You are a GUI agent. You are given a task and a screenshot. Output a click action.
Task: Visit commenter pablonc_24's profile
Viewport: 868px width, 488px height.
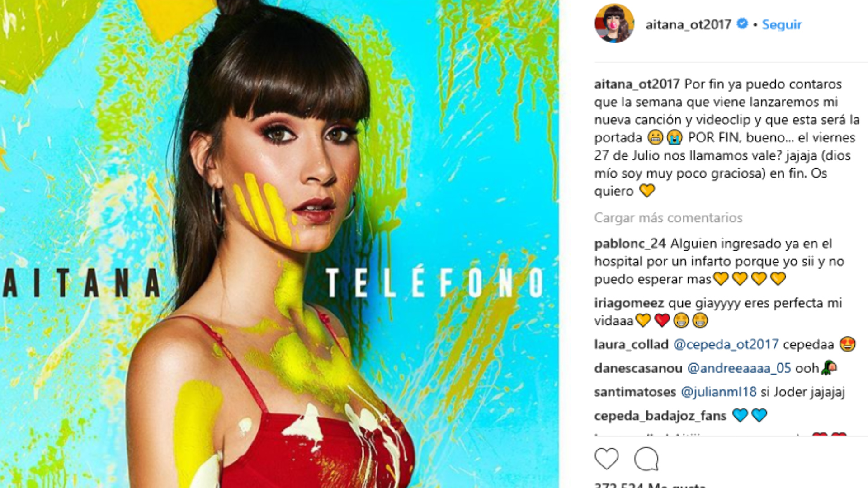(630, 244)
